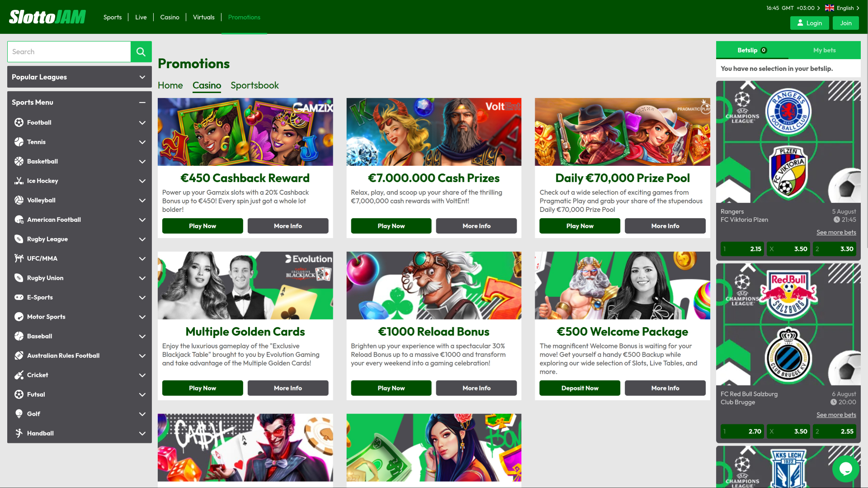Select the Cricket sport icon
This screenshot has height=488, width=868.
tap(19, 375)
